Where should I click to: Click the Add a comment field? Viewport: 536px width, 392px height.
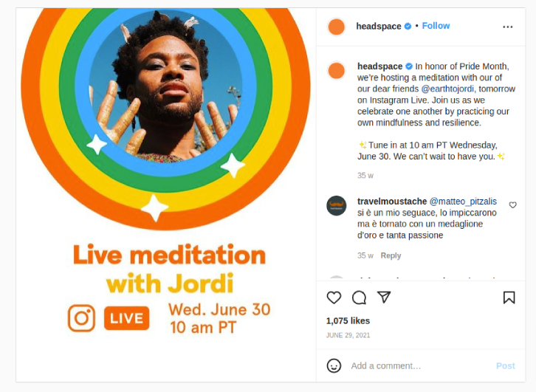(x=421, y=365)
